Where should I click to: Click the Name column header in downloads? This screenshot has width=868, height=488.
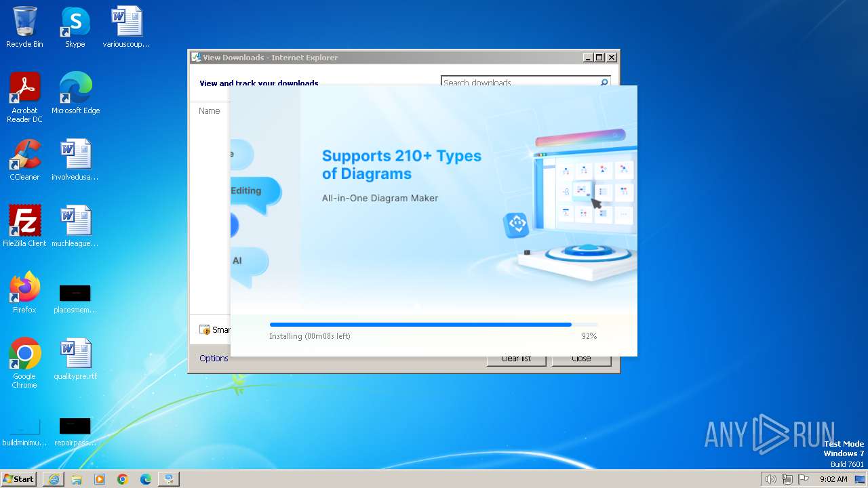point(210,111)
